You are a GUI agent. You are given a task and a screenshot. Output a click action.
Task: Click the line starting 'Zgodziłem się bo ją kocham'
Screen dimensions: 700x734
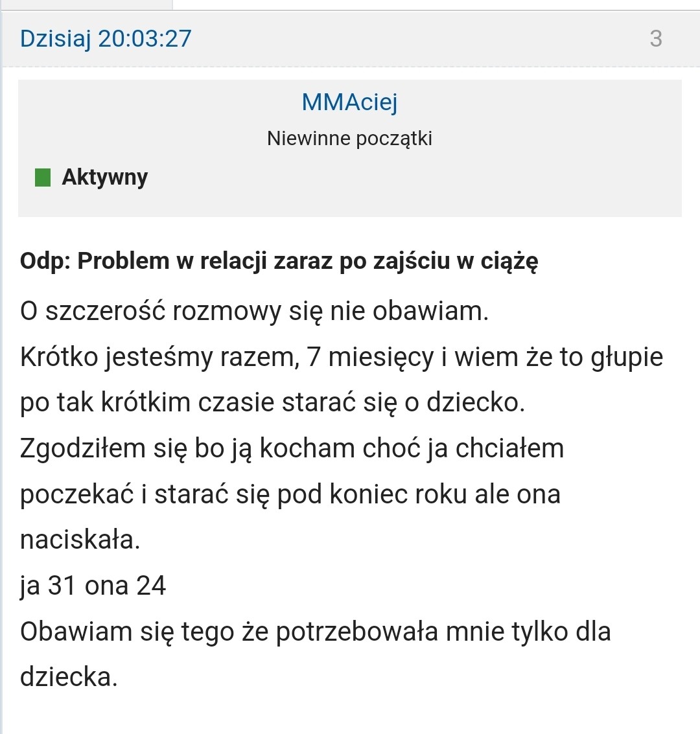coord(292,448)
